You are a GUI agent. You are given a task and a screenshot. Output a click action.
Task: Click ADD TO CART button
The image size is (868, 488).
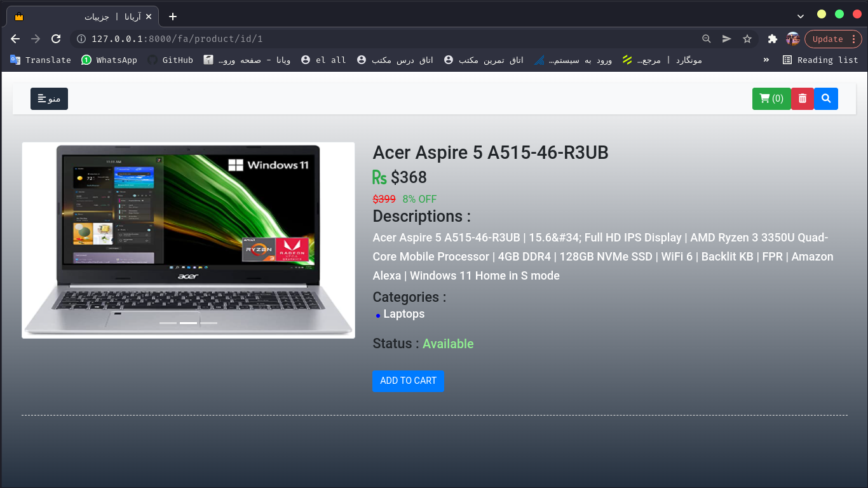point(408,381)
